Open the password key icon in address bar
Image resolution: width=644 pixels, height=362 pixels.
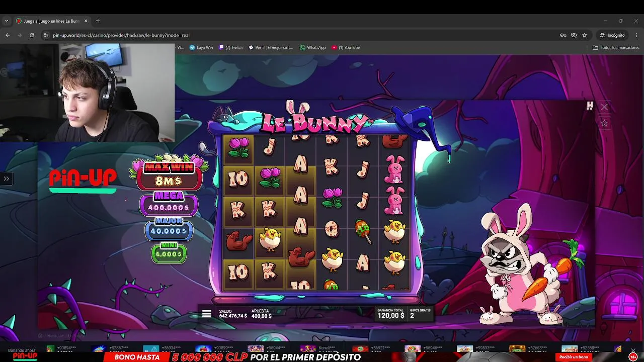click(x=563, y=35)
